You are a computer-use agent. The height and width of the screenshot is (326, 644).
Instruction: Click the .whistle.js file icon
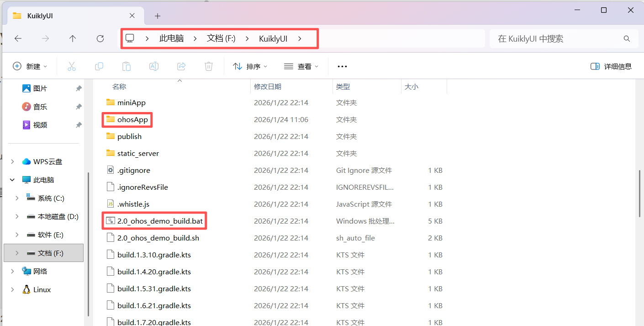[110, 204]
